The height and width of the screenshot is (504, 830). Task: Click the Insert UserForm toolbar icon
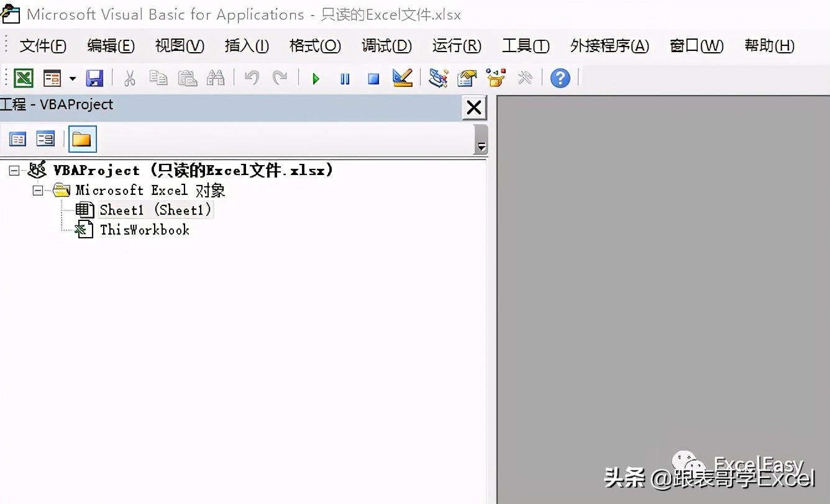[x=52, y=78]
